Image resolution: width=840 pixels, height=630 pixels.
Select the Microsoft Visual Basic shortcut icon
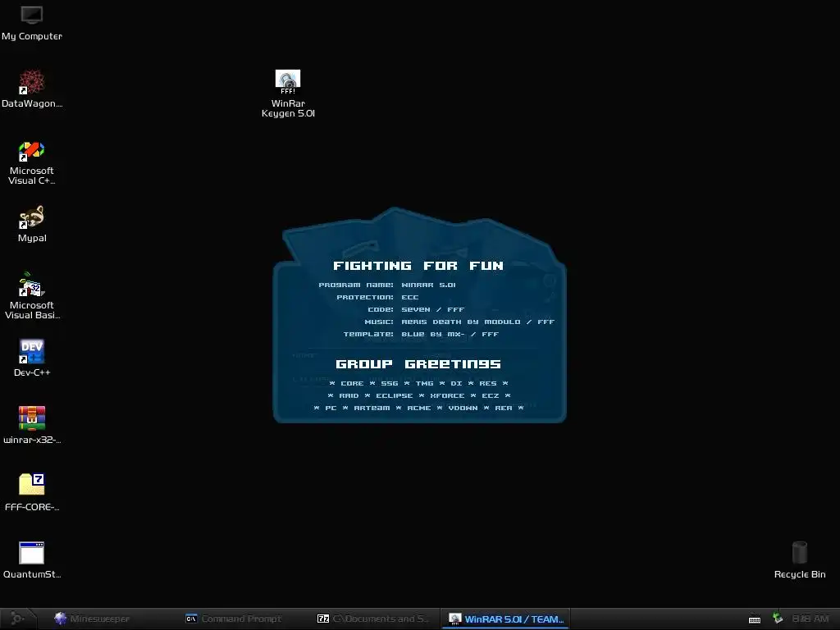(32, 296)
